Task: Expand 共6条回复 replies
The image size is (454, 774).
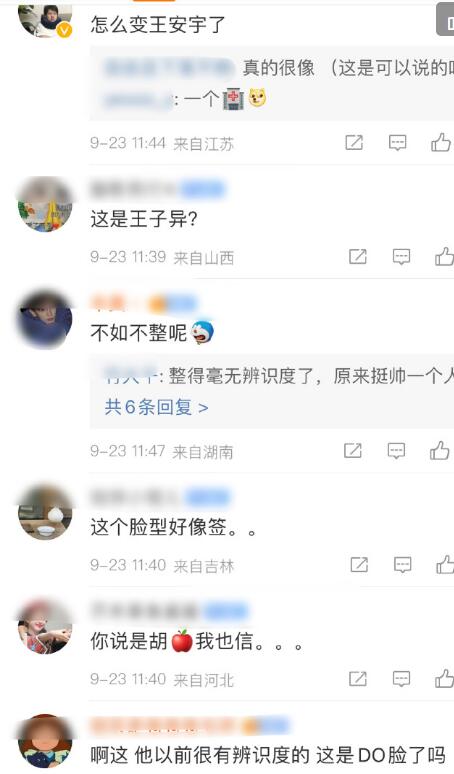Action: 156,407
